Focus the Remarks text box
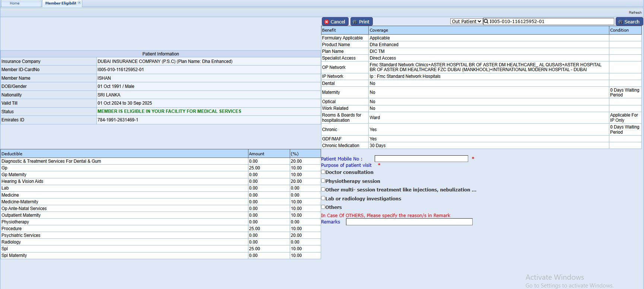644x289 pixels. click(x=409, y=222)
